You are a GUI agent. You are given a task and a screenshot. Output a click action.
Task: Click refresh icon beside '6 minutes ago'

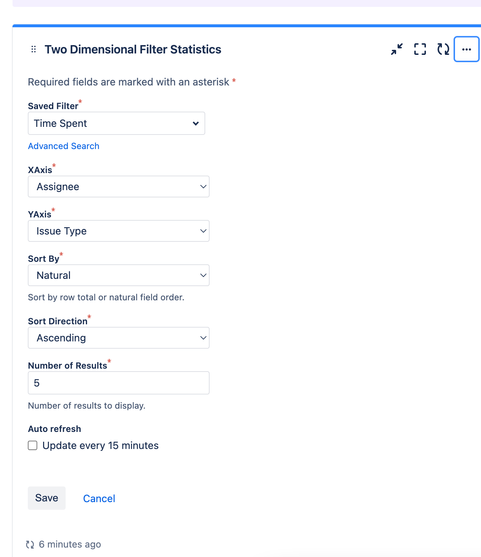click(x=30, y=544)
